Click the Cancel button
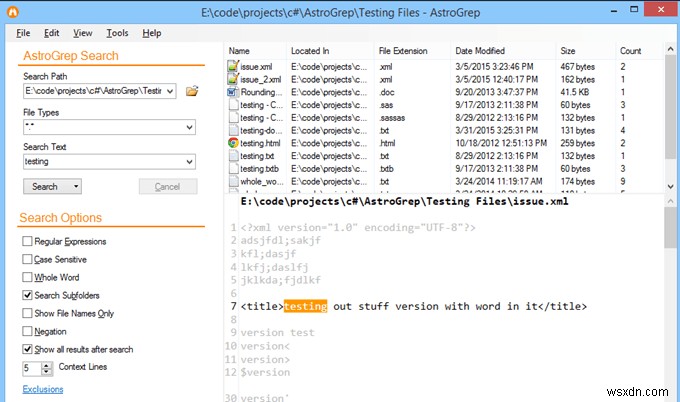The image size is (680, 402). coord(168,186)
